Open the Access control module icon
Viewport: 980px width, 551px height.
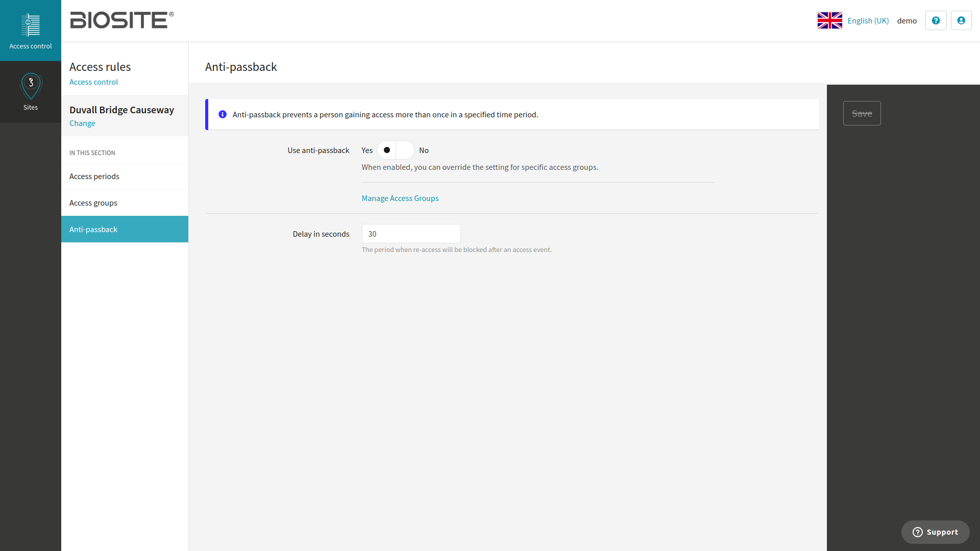point(31,31)
